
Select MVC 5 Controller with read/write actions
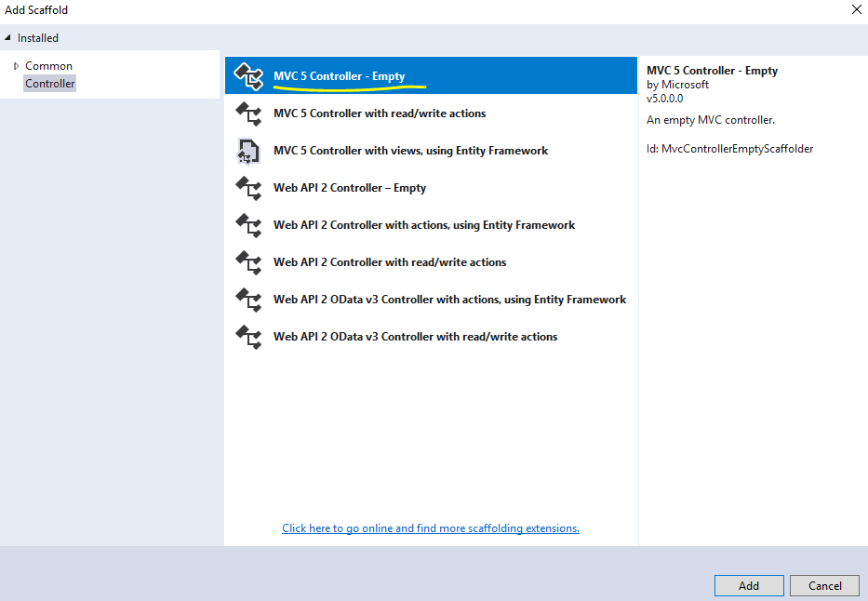431,113
